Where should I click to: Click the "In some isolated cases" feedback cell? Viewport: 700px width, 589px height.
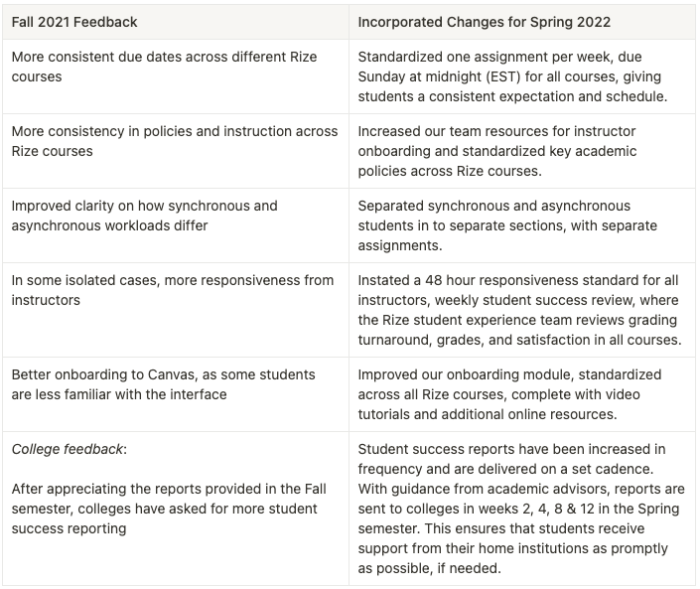click(x=172, y=290)
